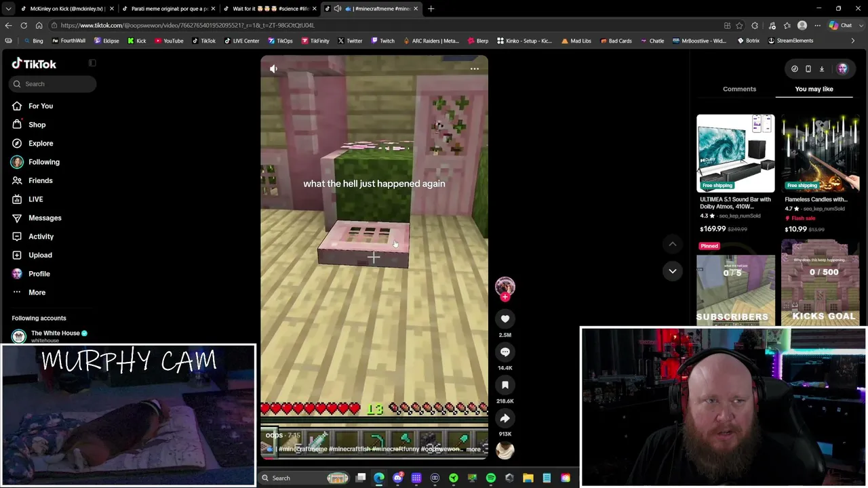The image size is (868, 488).
Task: Open the Activity notifications
Action: pos(41,237)
